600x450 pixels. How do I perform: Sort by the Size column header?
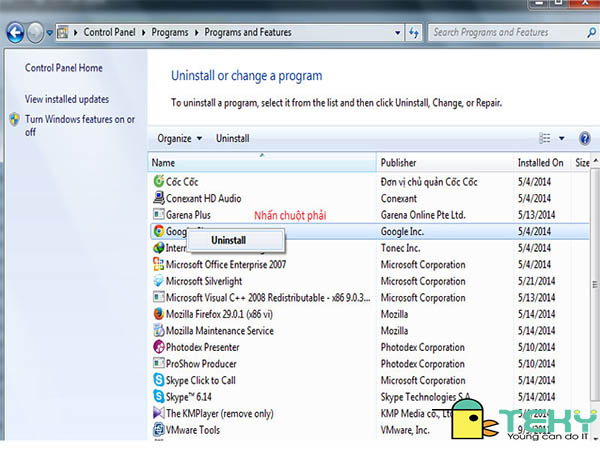click(582, 163)
